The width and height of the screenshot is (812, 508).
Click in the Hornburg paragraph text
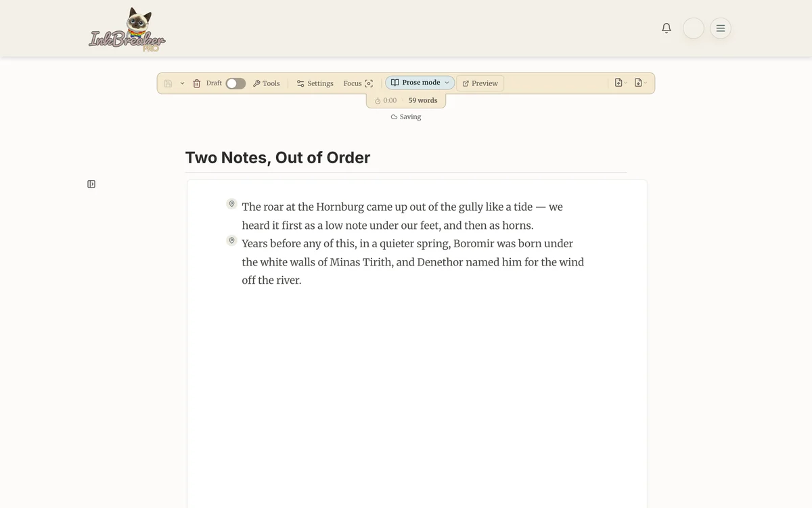(x=402, y=216)
